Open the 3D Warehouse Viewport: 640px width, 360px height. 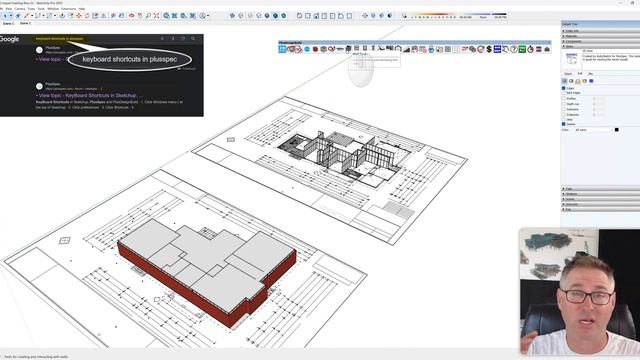tap(167, 16)
